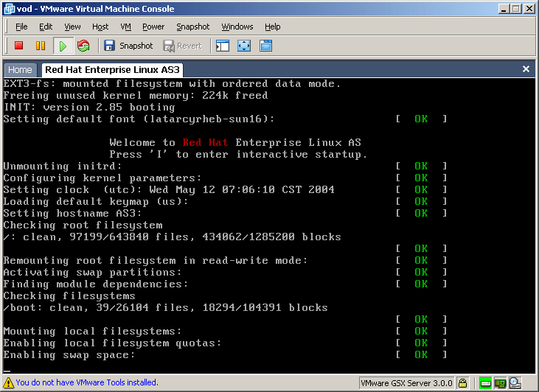Click the 'Loading default keymap (us):' line
This screenshot has width=539, height=392.
(96, 202)
